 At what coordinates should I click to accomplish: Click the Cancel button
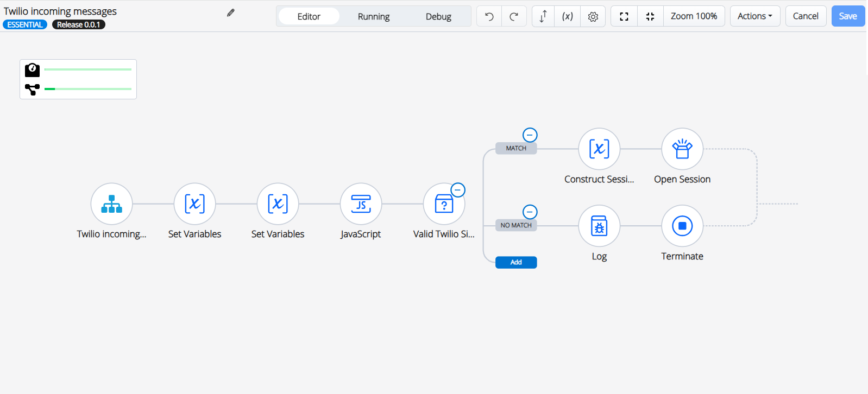[806, 16]
